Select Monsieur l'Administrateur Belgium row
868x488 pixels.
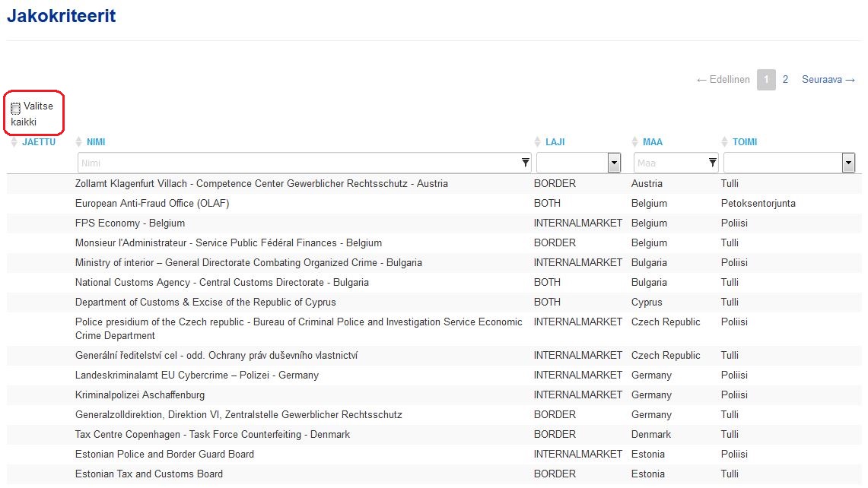434,243
